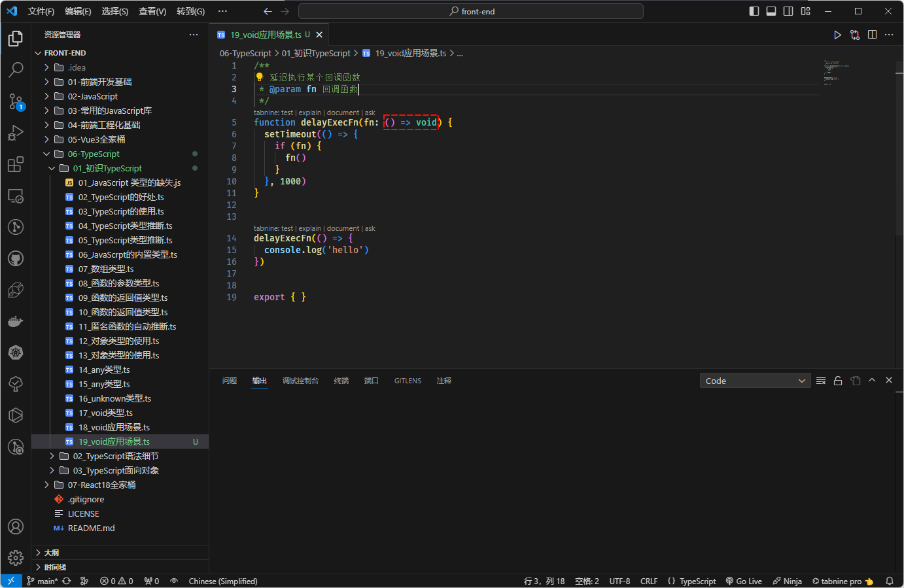Open the Run and Debug view
The height and width of the screenshot is (588, 904).
16,133
